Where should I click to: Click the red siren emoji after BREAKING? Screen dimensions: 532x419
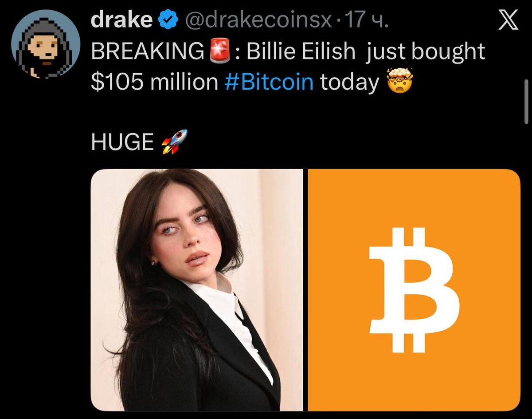(220, 52)
